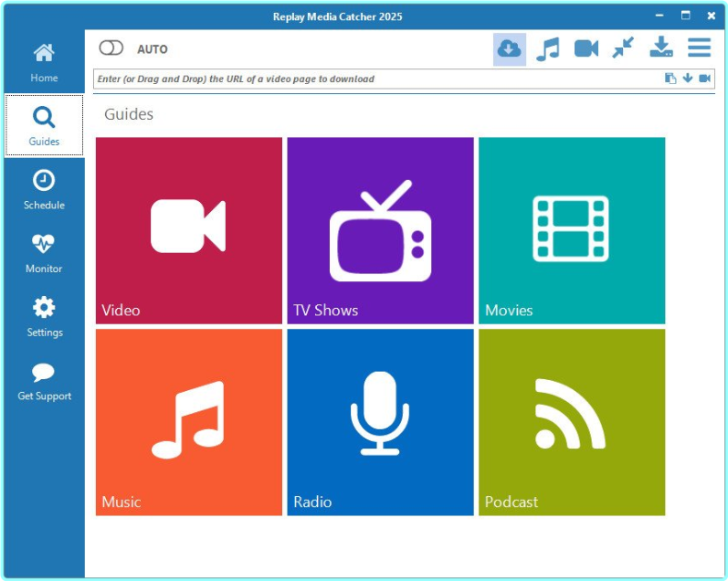Click the small camera icon in URL bar
The image size is (728, 581).
[x=705, y=79]
